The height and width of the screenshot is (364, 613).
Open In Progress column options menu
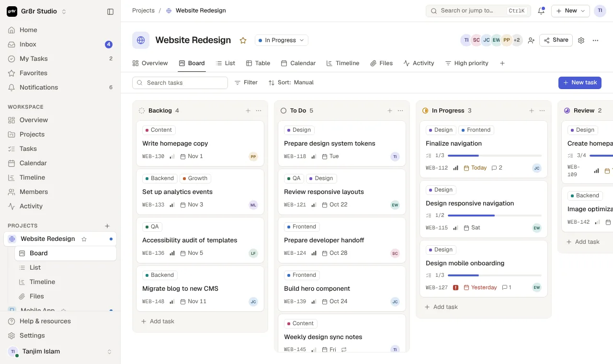(542, 111)
